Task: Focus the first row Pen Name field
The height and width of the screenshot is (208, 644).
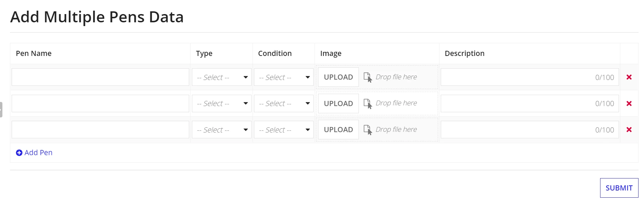Action: coord(100,77)
